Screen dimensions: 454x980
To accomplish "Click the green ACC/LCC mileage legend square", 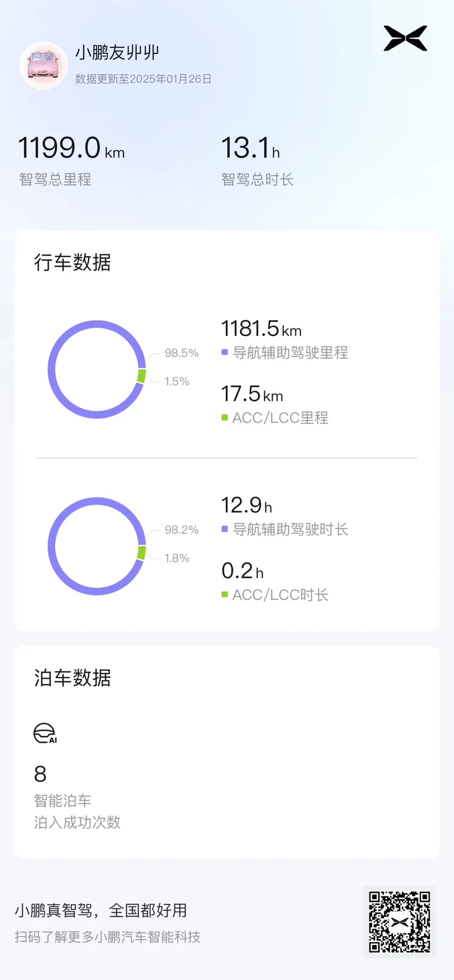I will pyautogui.click(x=225, y=418).
